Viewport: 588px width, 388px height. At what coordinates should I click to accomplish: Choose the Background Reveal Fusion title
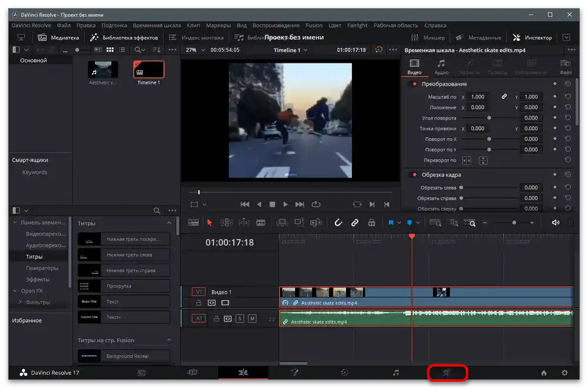124,356
